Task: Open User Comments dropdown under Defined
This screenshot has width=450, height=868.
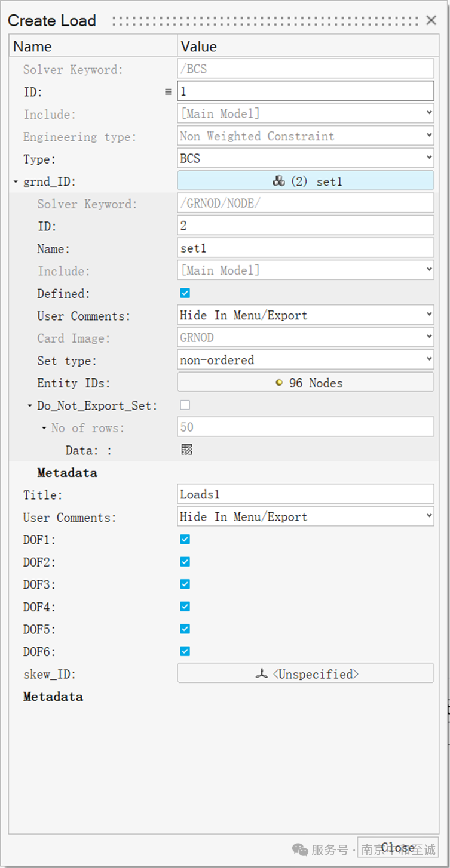Action: pos(429,315)
